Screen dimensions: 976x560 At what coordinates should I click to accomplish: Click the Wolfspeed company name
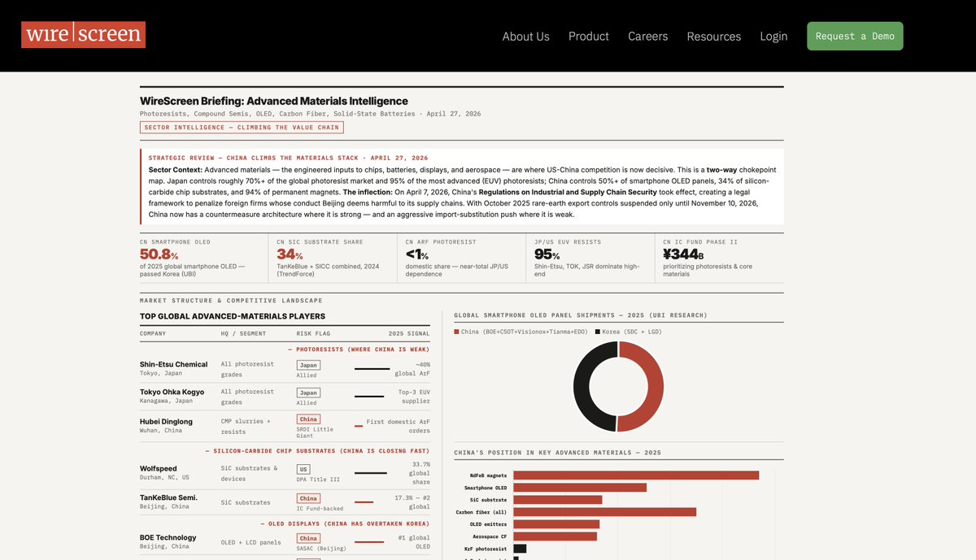tap(158, 468)
